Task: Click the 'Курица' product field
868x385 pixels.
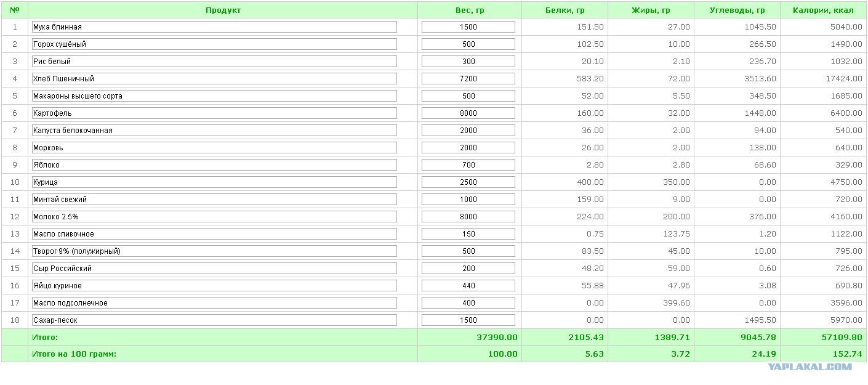Action: (x=214, y=182)
